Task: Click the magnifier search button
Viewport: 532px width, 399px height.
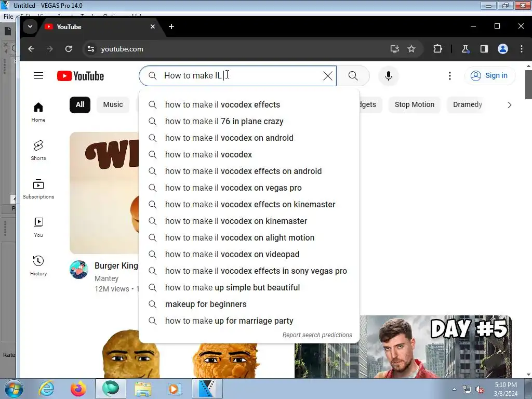Action: pyautogui.click(x=353, y=76)
